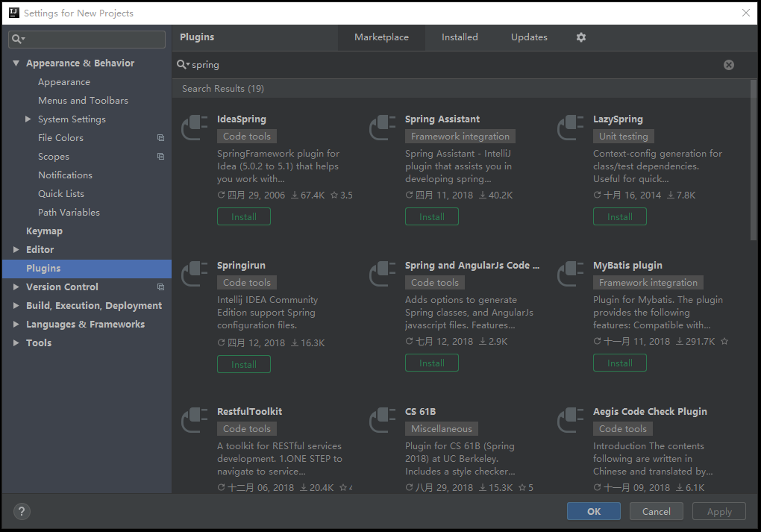Switch to the Installed tab

tap(460, 37)
